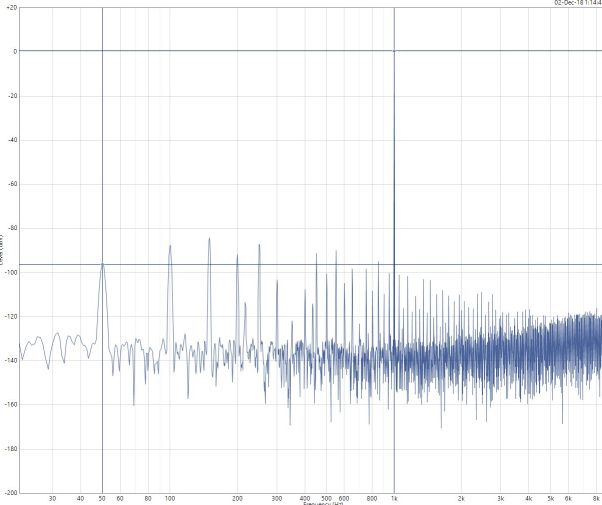Screen dimensions: 602x505
Task: Click the -200 label on vertical axis
Action: [10, 493]
